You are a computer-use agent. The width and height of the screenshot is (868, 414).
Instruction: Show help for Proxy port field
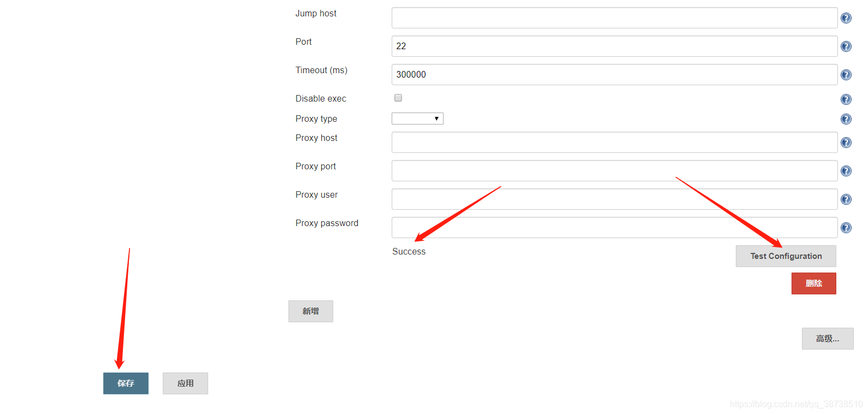coord(846,171)
